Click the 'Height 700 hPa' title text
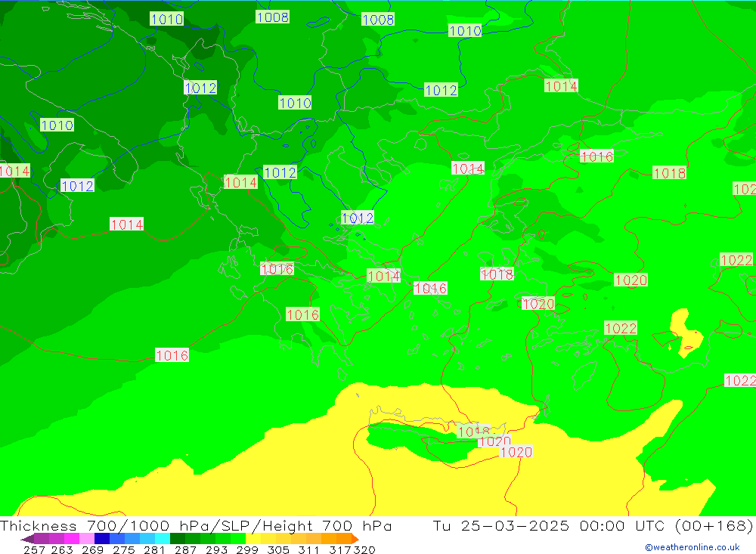Viewport: 756px width, 554px height. pos(327,525)
